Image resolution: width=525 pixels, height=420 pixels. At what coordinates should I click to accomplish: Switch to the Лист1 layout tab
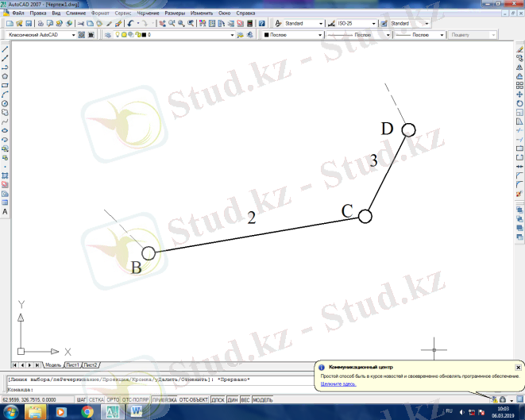(x=72, y=364)
